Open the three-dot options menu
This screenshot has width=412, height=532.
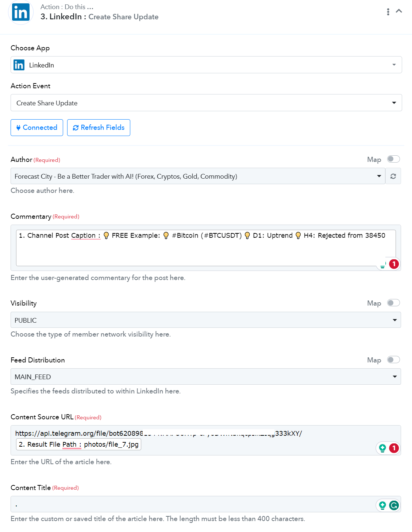pos(388,12)
